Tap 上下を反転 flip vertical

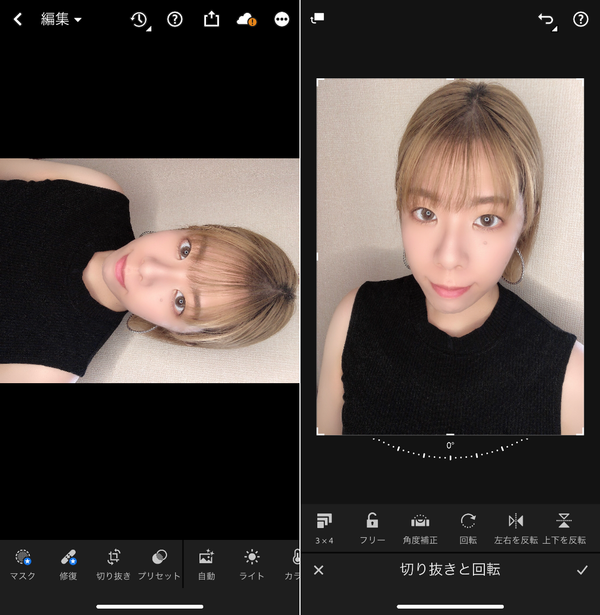(x=564, y=528)
